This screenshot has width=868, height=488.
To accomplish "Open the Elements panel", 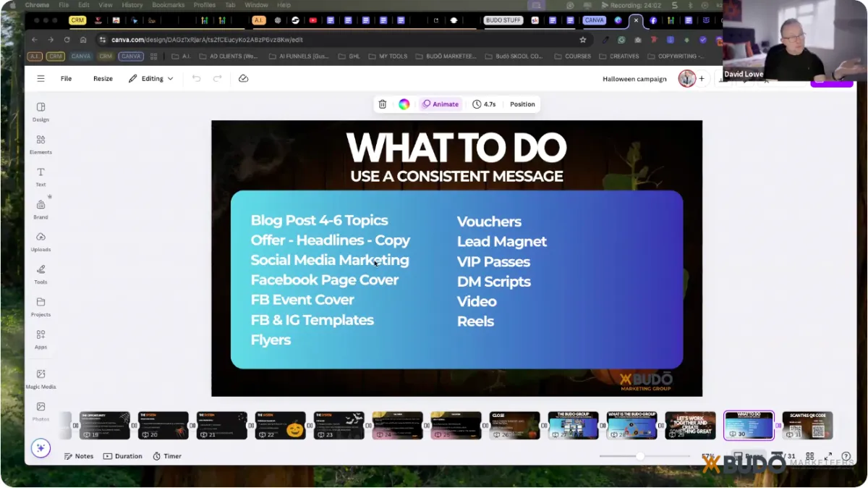I will 41,144.
